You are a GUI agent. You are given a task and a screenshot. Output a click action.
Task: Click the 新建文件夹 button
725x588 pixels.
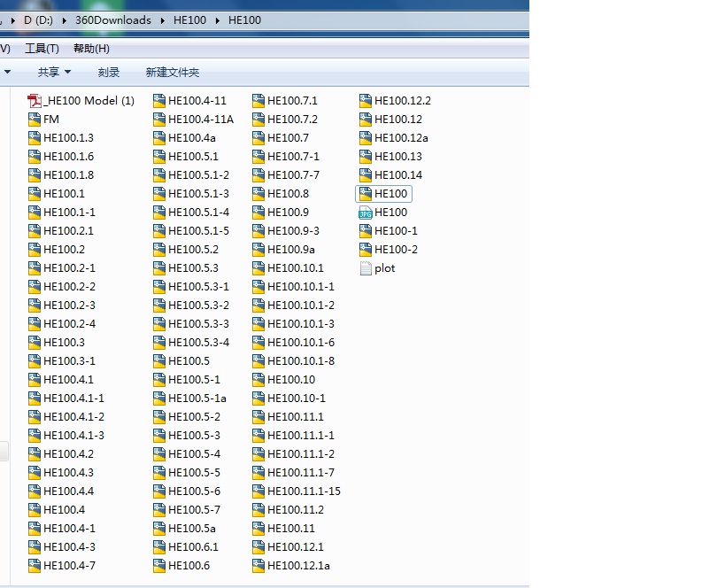[173, 73]
